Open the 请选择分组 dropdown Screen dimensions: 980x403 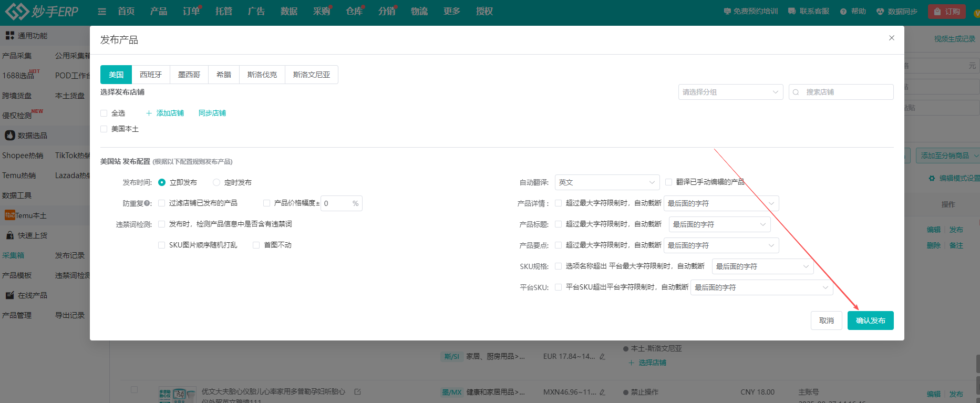730,92
